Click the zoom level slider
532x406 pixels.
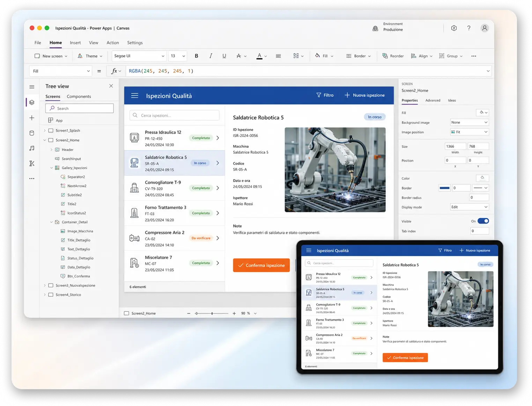[x=212, y=313]
